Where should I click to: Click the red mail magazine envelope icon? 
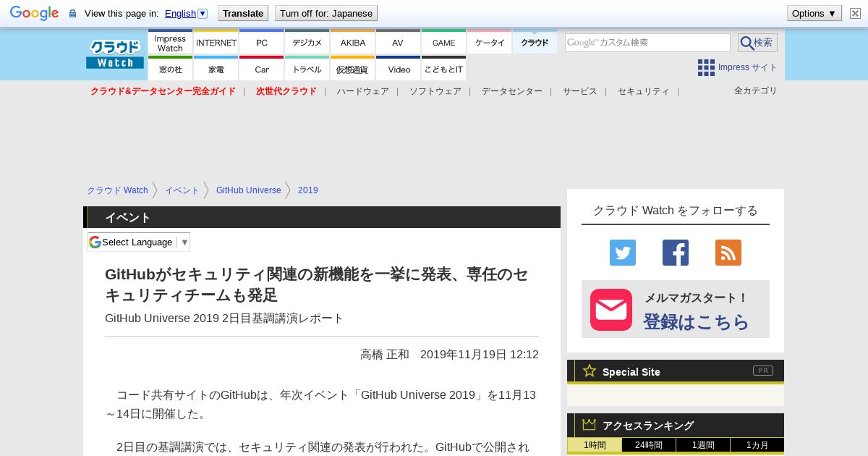click(x=611, y=310)
